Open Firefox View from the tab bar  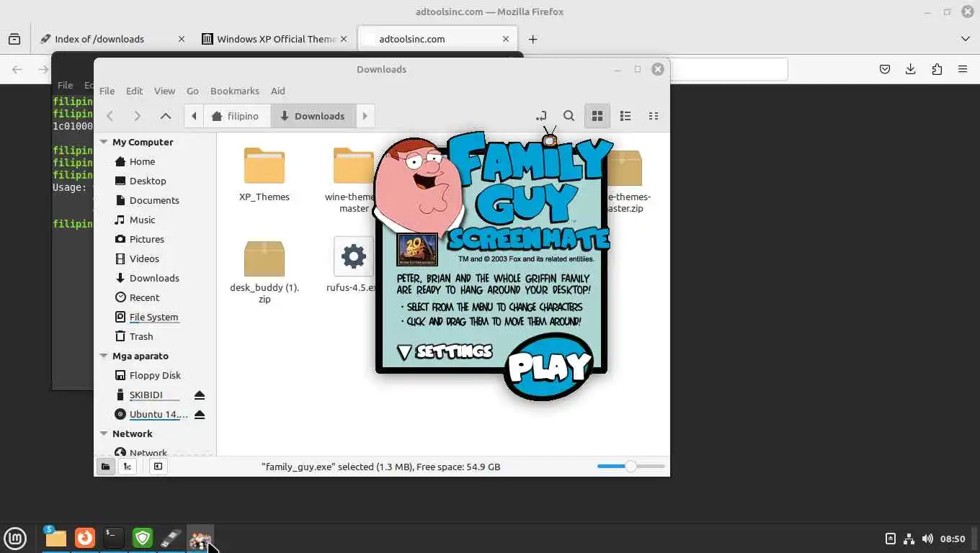[x=14, y=39]
